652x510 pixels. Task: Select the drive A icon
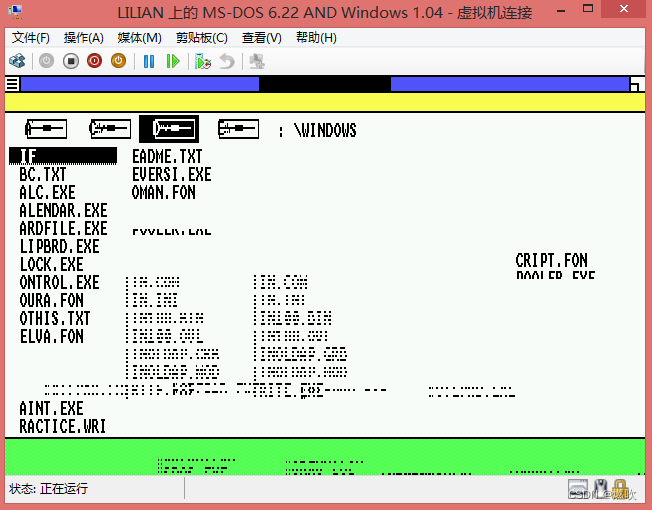(46, 128)
